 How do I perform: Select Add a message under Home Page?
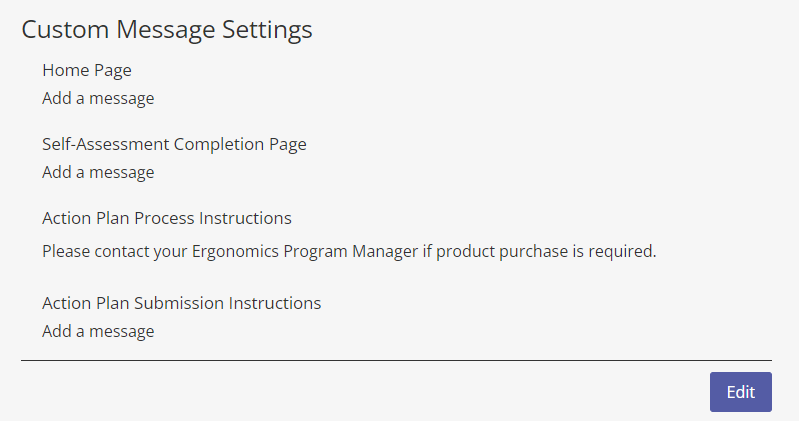tap(98, 98)
